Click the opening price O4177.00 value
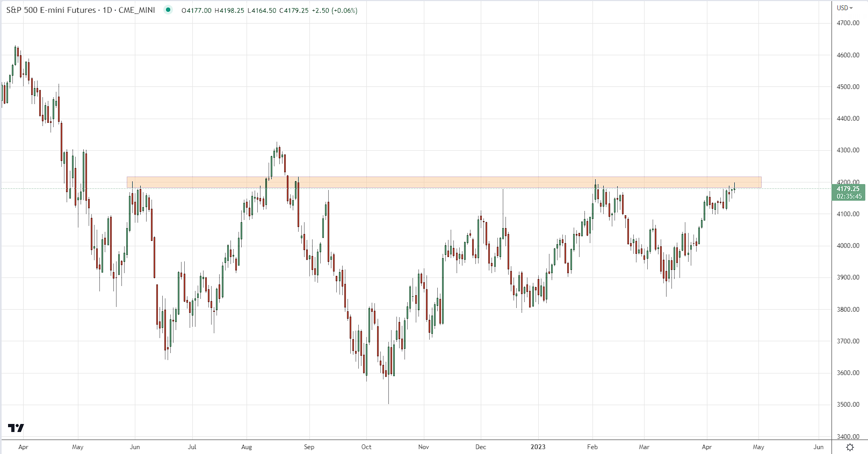Viewport: 868px width, 454px height. 197,11
